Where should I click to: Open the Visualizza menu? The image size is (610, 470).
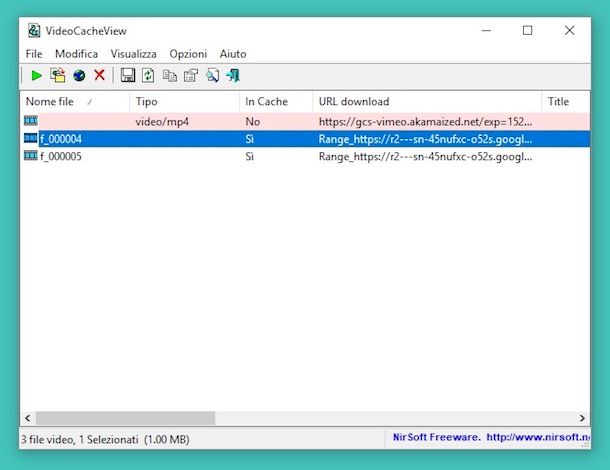pos(133,54)
